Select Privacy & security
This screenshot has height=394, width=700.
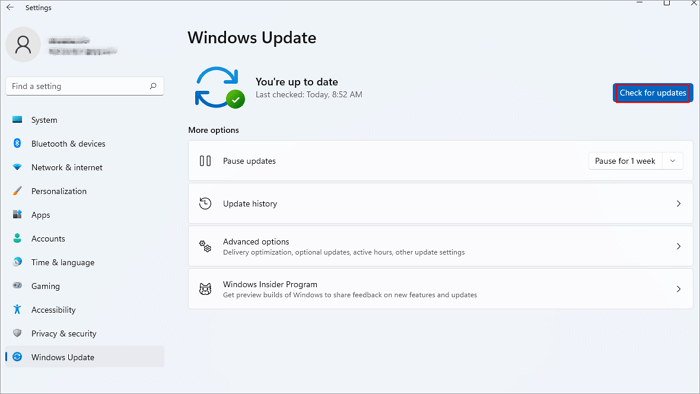click(85, 333)
